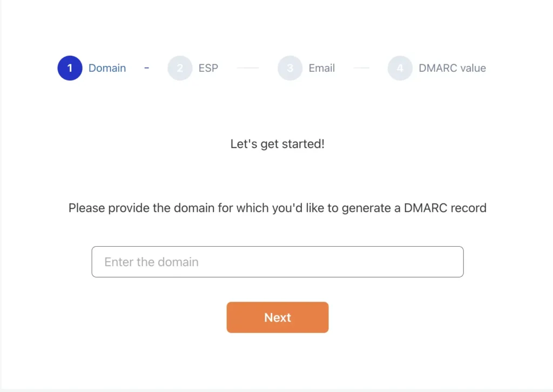Click the step 2 ESP circle
553x392 pixels.
click(x=180, y=68)
